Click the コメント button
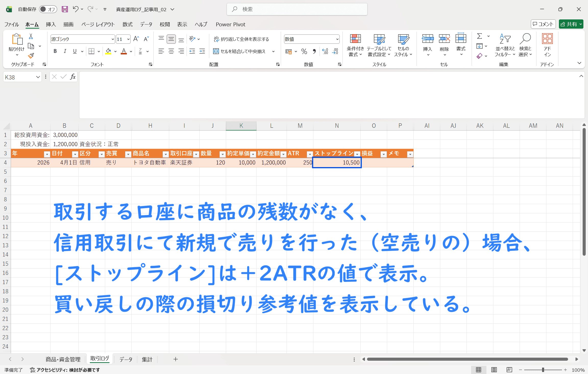 (543, 24)
